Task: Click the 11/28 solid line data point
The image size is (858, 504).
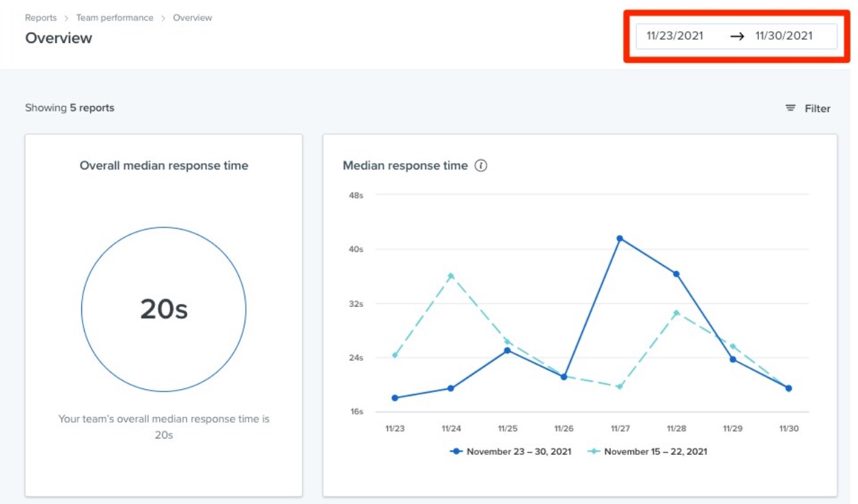Action: [676, 274]
